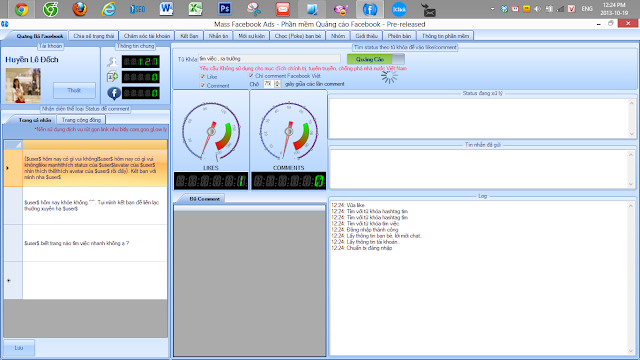Open the Nhóm tab
Screen dimensions: 640x360
[338, 36]
